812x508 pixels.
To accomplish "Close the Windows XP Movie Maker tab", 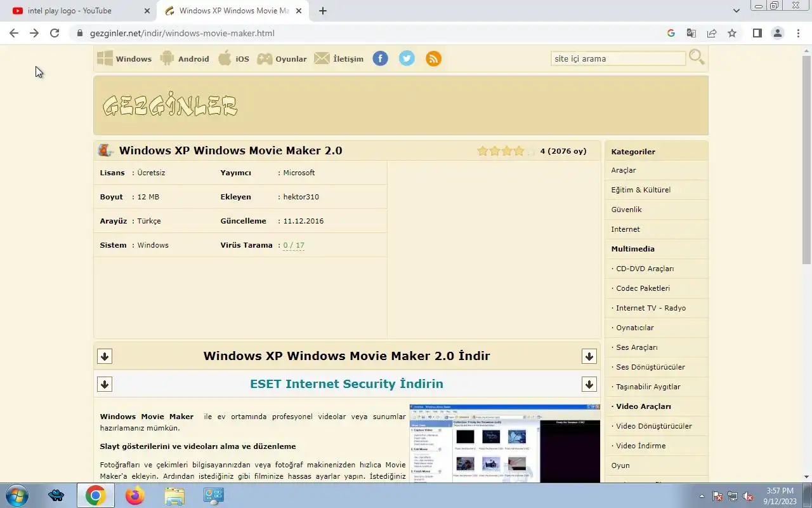I will [x=299, y=11].
